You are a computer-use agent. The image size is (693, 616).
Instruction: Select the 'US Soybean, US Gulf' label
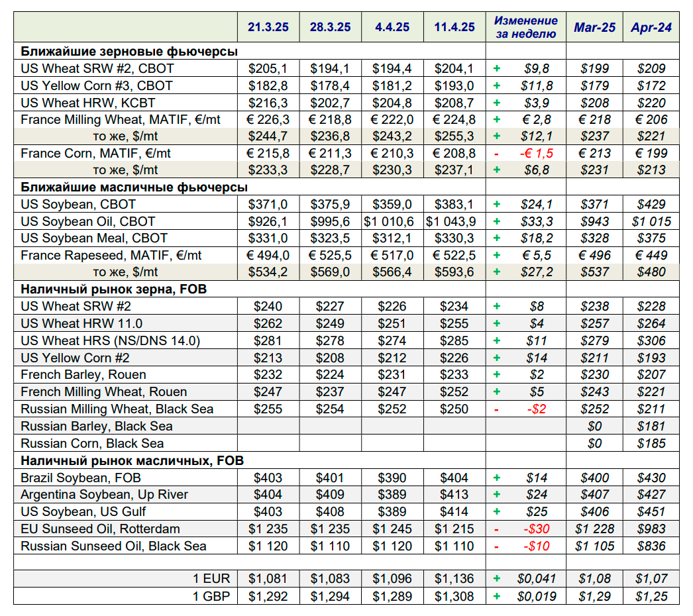pyautogui.click(x=83, y=512)
